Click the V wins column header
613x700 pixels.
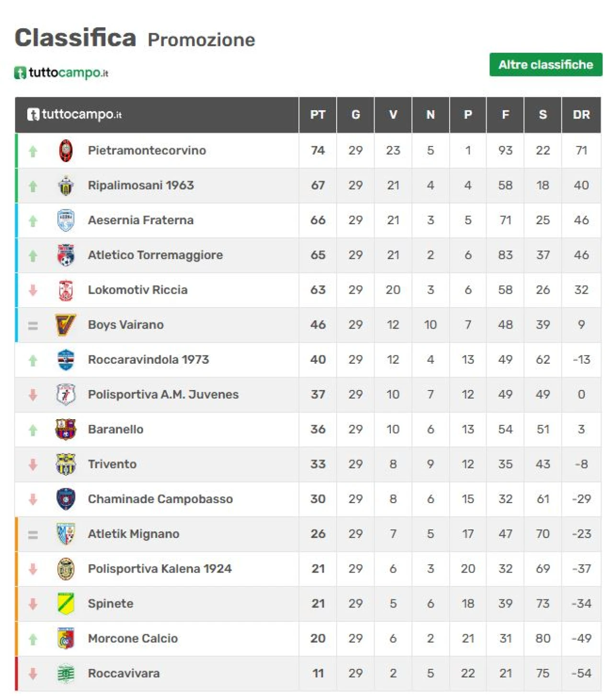(393, 115)
